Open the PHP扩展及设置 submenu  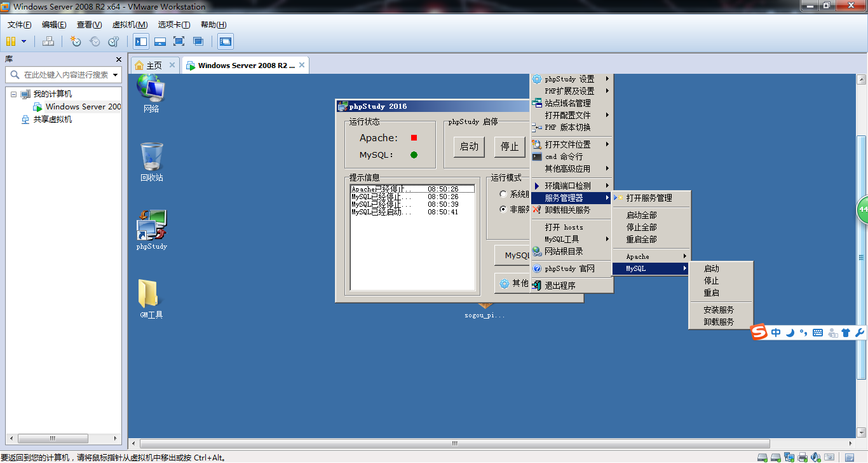click(x=572, y=91)
